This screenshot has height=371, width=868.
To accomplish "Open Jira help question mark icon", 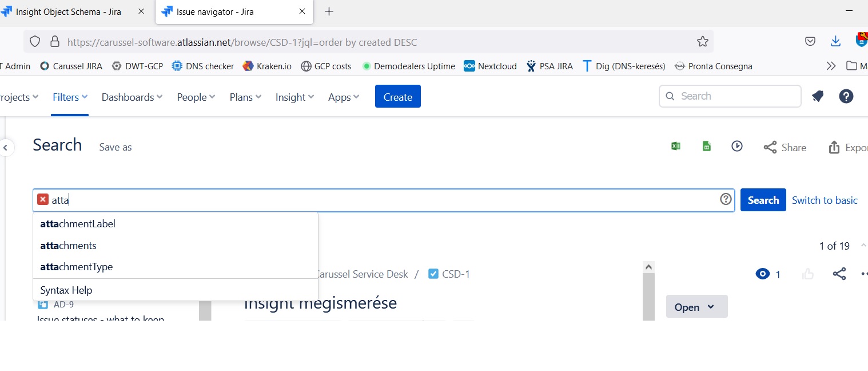I will pyautogui.click(x=846, y=96).
